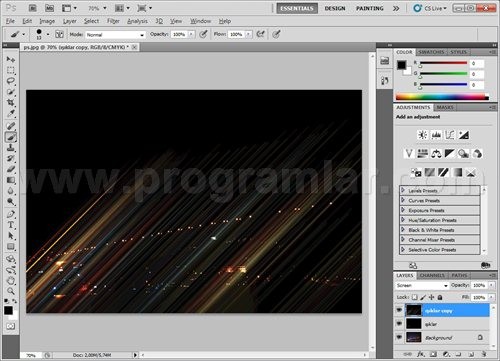Switch to the Essentials workspace
This screenshot has width=500, height=361.
pyautogui.click(x=297, y=8)
